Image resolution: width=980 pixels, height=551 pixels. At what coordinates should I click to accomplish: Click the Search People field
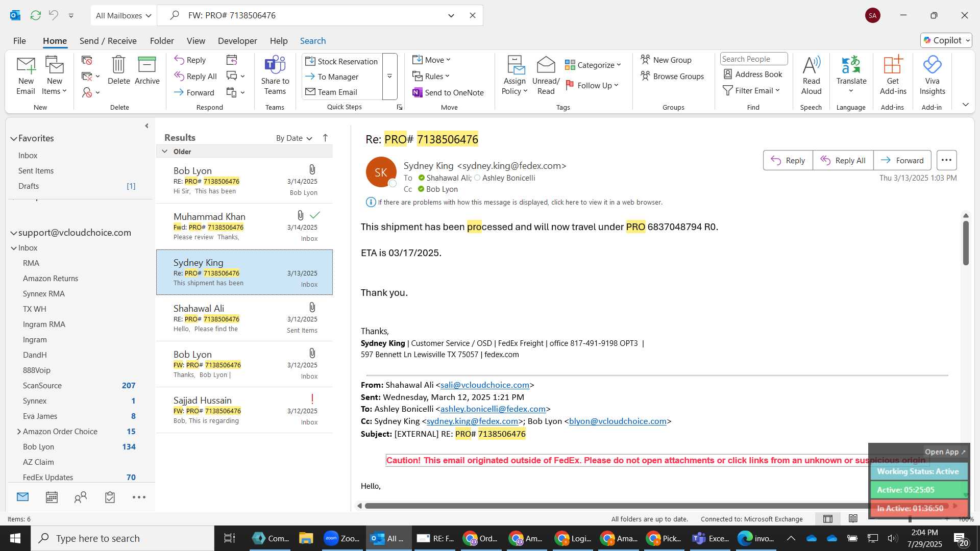tap(753, 59)
